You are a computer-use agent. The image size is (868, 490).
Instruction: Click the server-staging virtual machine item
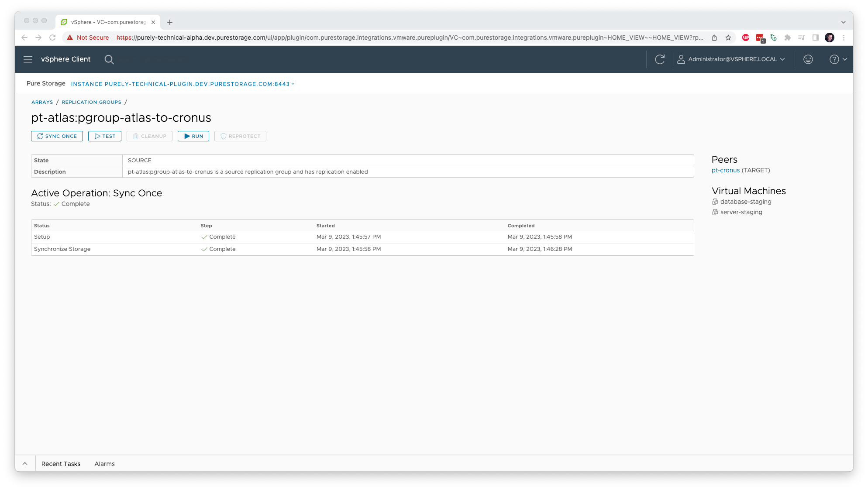(741, 212)
